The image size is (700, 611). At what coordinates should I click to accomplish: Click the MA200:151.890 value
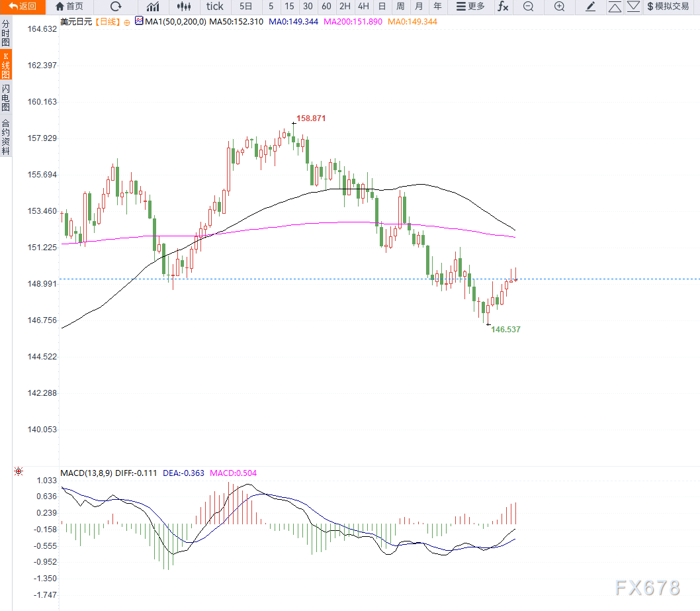pos(353,21)
